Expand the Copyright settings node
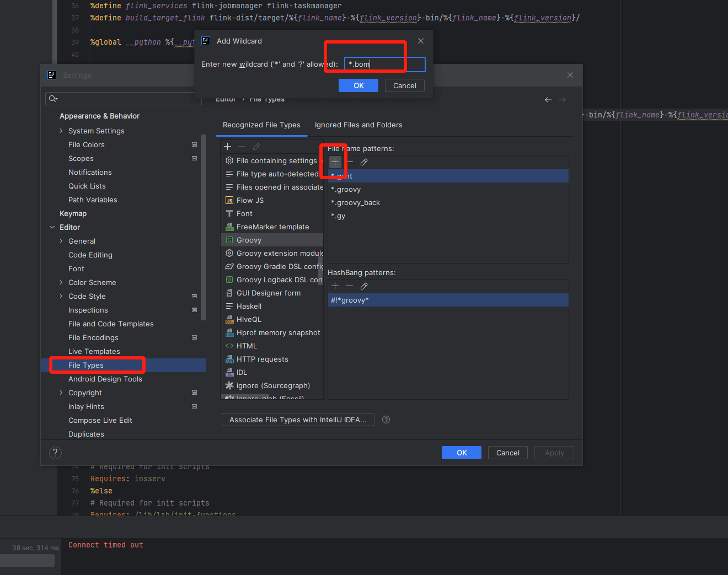Viewport: 728px width, 575px height. pos(61,393)
